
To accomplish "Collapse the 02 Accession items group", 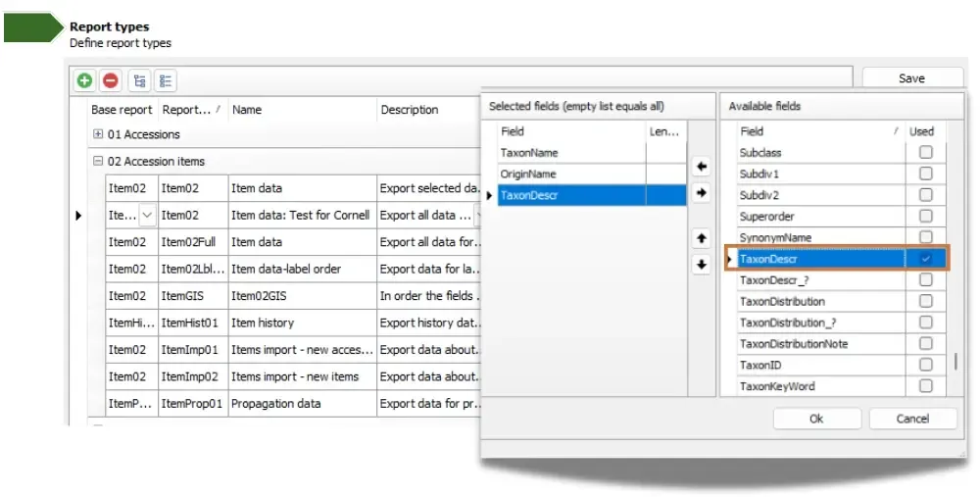I will coord(97,162).
